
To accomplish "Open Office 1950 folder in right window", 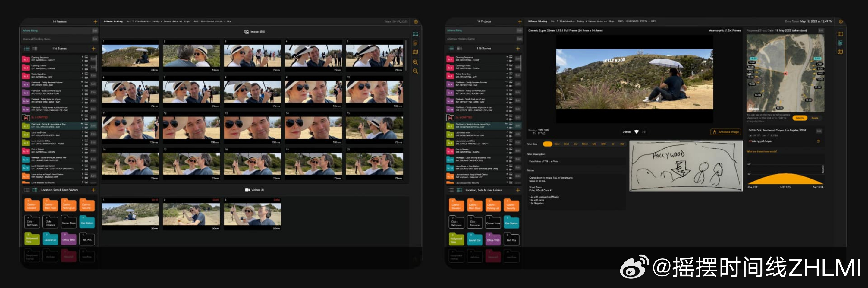I will (493, 239).
